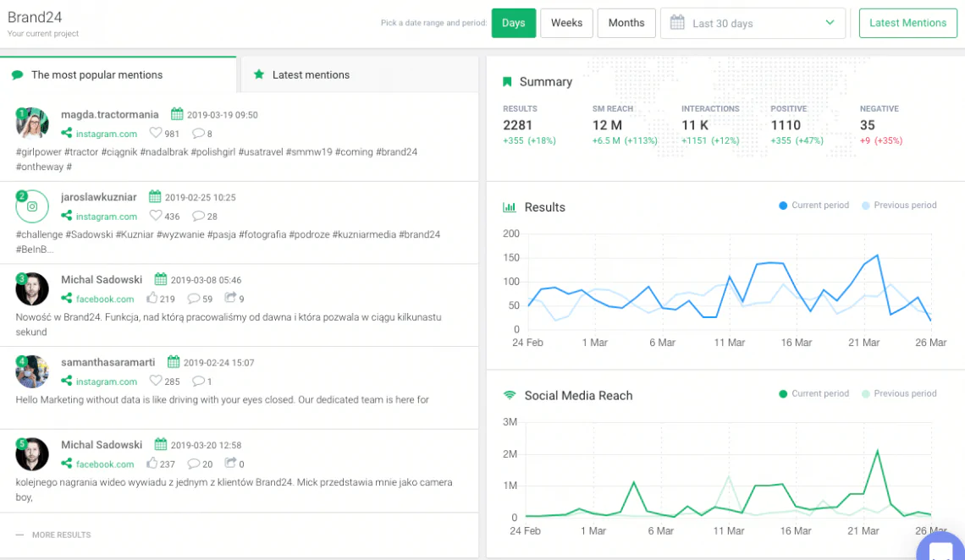This screenshot has height=560, width=965.
Task: Click thumbs-up icon with 219 likes
Action: click(152, 298)
